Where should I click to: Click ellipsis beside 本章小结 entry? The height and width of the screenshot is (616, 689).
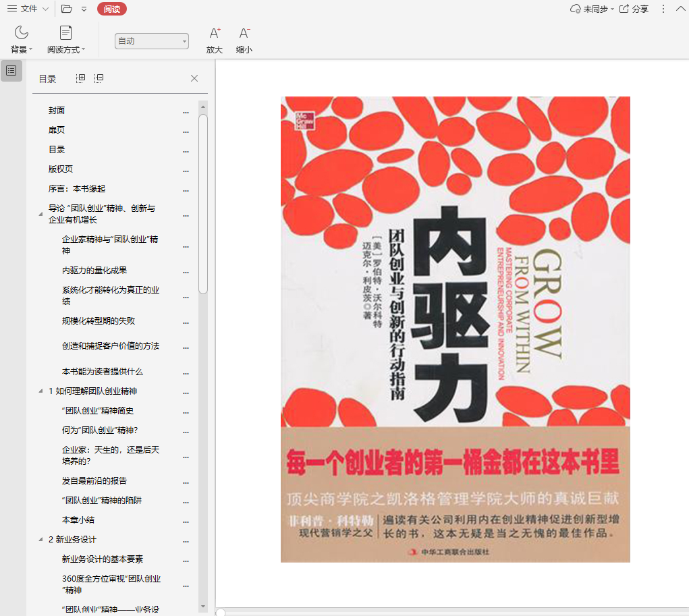186,522
